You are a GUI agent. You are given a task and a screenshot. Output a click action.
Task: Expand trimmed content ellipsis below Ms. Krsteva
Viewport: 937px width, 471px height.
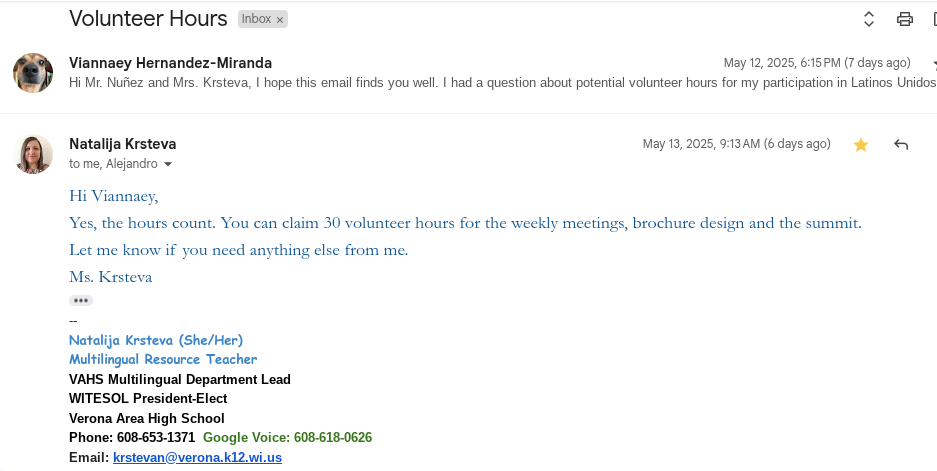coord(81,300)
